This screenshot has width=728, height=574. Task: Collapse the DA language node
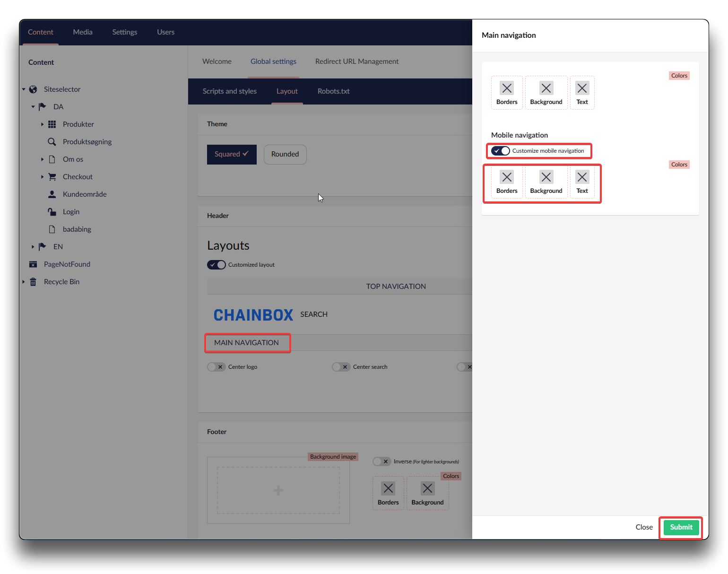coord(33,107)
